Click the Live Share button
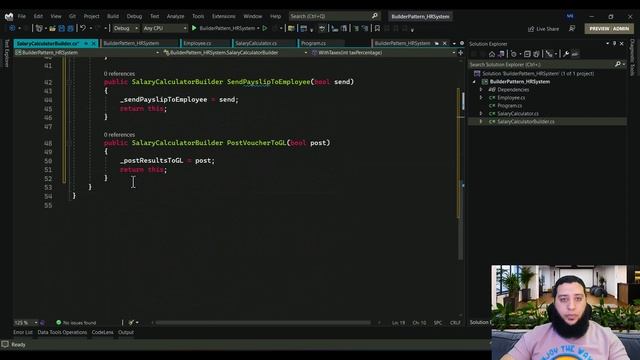The height and width of the screenshot is (360, 640). point(543,29)
